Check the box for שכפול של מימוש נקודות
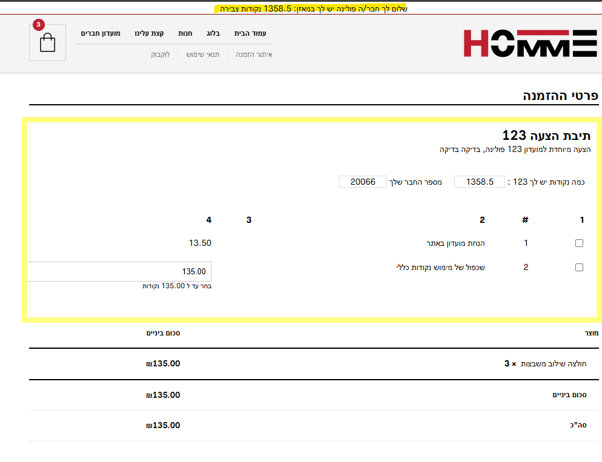Screen dimensions: 602x462 click(x=578, y=268)
